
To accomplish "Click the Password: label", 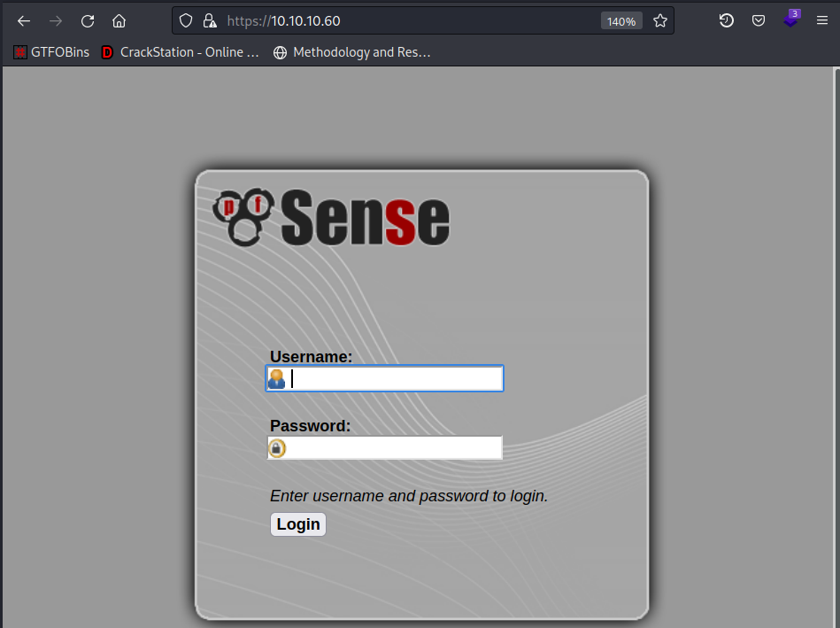I will pyautogui.click(x=310, y=426).
